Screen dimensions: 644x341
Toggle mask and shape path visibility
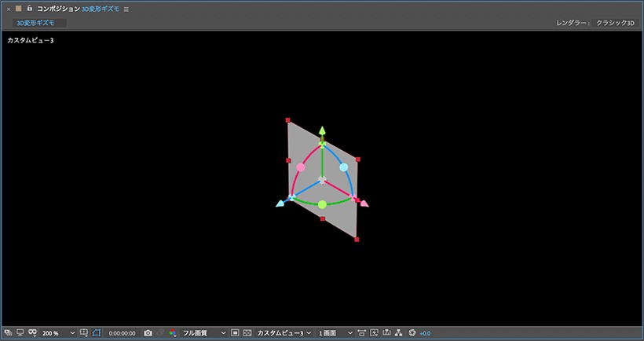pos(97,332)
